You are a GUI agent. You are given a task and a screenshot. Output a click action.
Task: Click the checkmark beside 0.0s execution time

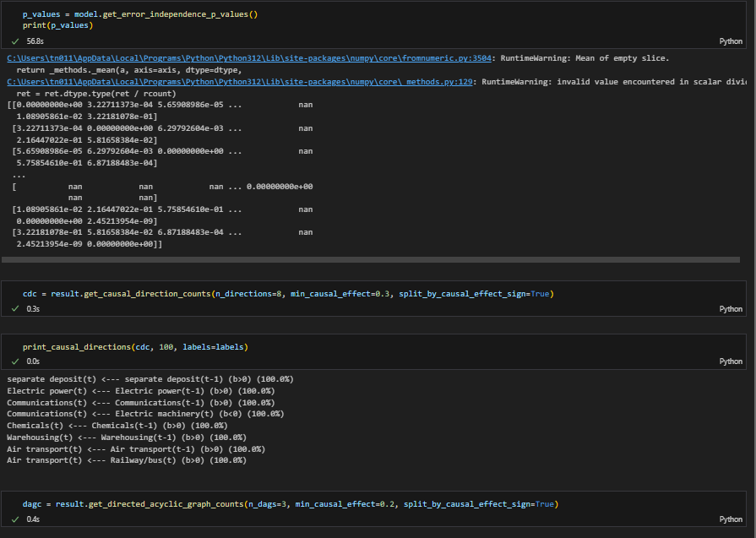15,361
